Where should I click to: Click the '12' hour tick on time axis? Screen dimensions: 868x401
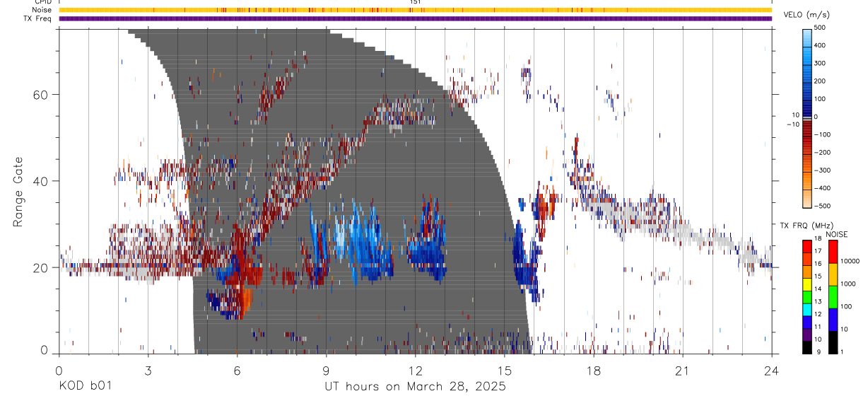(415, 370)
